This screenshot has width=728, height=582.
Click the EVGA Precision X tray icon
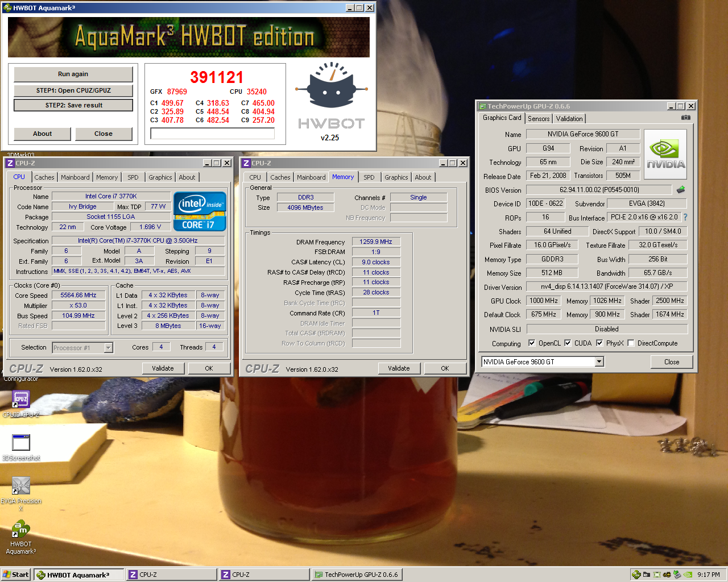[657, 575]
